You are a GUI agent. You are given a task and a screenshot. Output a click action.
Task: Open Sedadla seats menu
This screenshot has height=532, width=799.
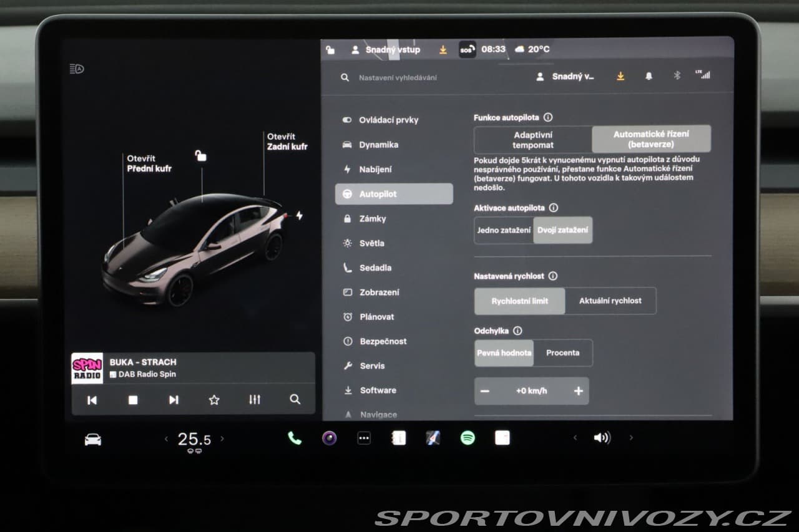click(394, 268)
